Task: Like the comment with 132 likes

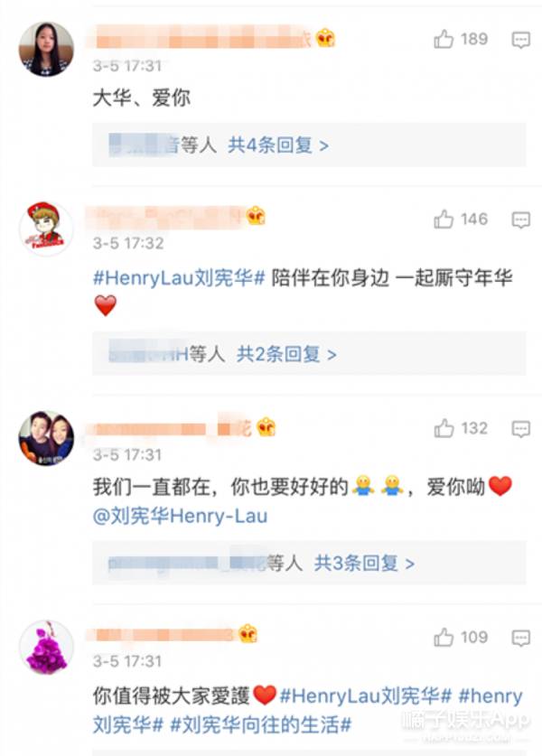Action: [x=444, y=428]
